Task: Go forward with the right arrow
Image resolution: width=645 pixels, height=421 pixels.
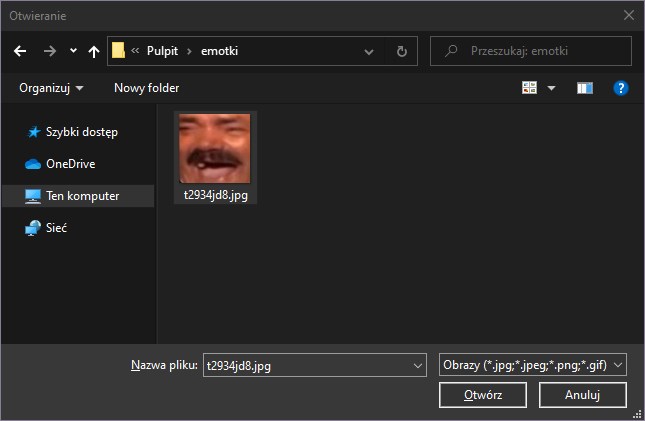Action: tap(50, 51)
